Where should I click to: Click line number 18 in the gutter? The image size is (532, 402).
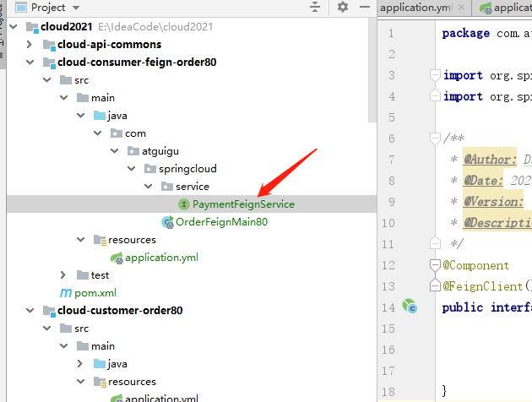[x=388, y=392]
